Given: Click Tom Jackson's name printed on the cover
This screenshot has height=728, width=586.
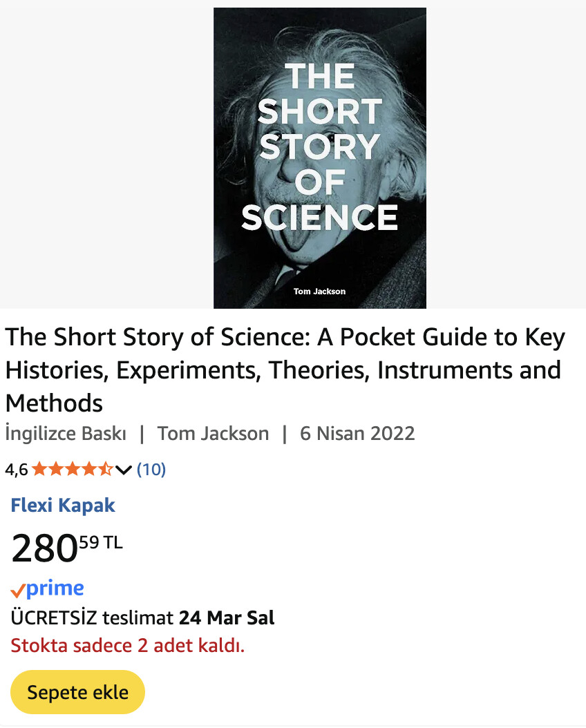Looking at the screenshot, I should tap(319, 291).
